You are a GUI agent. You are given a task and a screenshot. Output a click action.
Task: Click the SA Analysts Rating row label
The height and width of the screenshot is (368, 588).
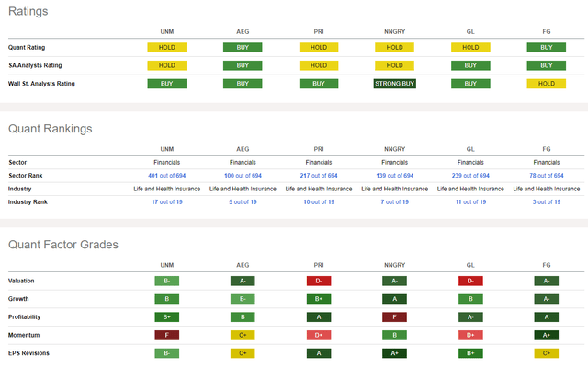pyautogui.click(x=35, y=65)
